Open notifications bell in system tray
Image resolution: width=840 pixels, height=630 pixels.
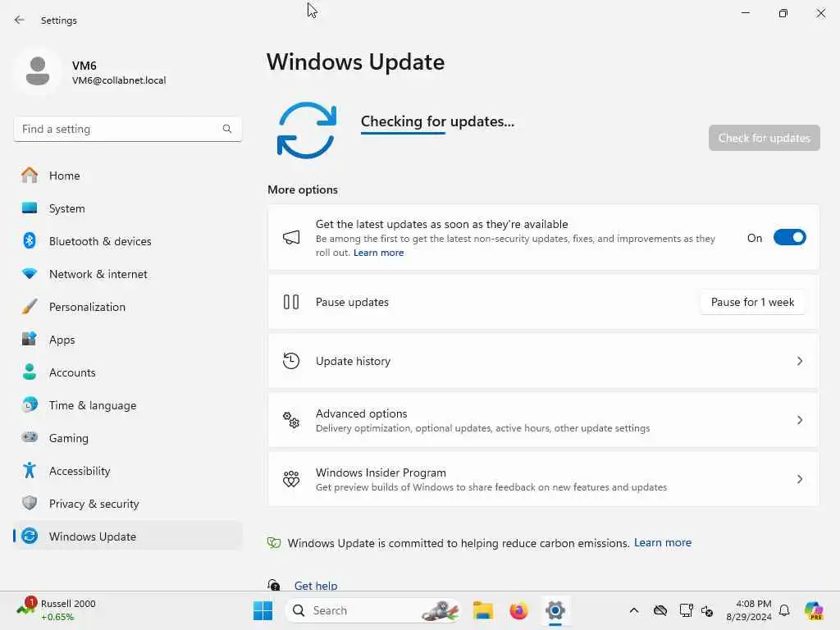point(784,610)
